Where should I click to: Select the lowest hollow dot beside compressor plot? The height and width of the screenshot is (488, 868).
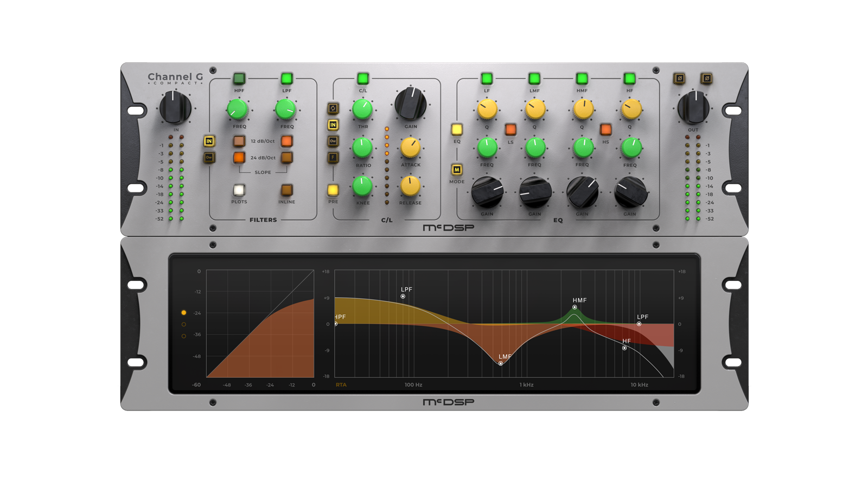coord(184,336)
